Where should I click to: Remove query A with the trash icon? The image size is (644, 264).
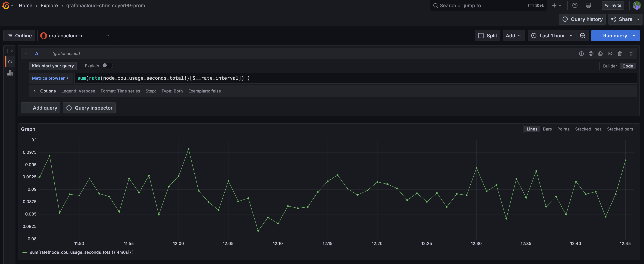point(620,53)
